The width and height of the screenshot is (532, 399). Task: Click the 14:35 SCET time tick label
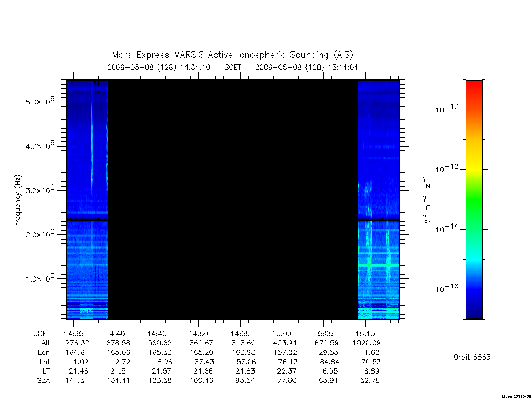(x=74, y=334)
